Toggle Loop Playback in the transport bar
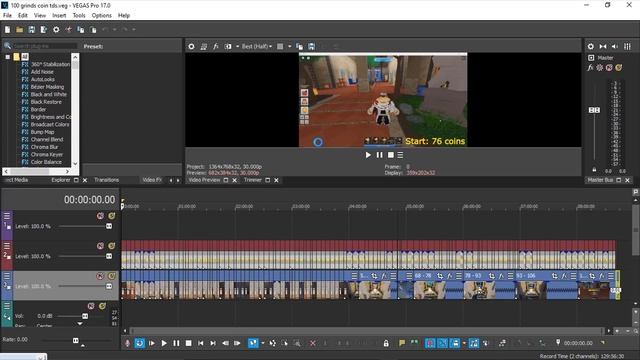The width and height of the screenshot is (640, 360). (140, 343)
